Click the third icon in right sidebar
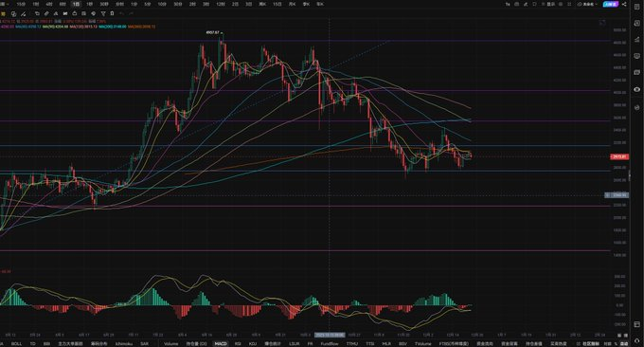 [637, 40]
